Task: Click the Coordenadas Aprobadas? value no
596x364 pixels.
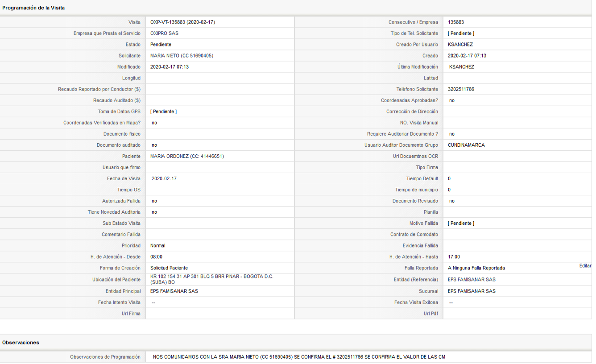Action: [452, 100]
